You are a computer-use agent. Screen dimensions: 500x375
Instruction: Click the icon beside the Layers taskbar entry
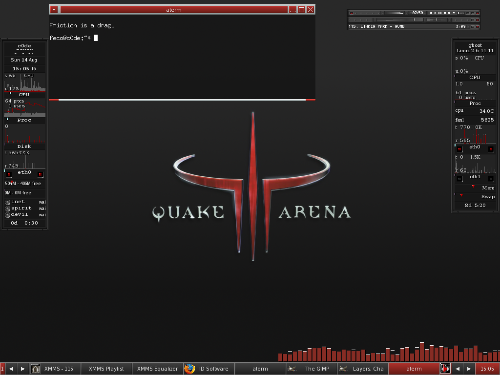[343, 369]
